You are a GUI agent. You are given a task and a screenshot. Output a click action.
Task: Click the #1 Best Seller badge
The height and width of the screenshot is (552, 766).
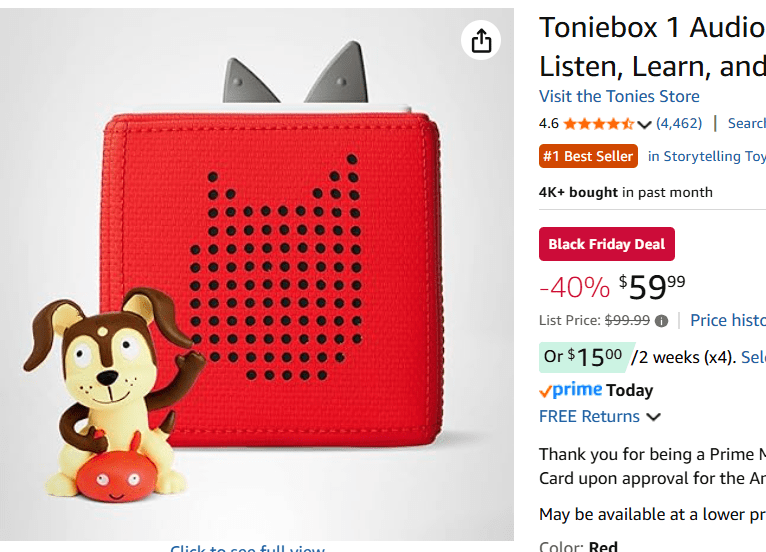point(588,156)
